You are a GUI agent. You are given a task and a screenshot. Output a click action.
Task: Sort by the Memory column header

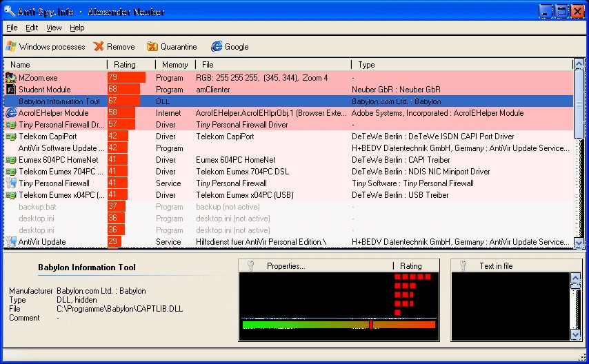[x=175, y=65]
